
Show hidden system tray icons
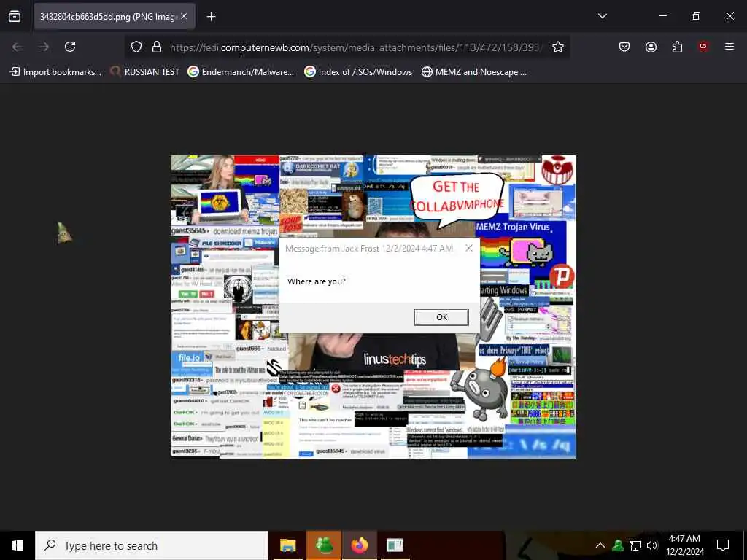600,545
